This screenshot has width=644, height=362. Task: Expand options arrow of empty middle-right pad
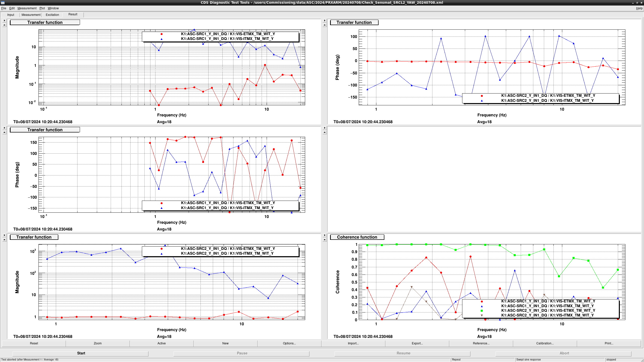(x=325, y=128)
